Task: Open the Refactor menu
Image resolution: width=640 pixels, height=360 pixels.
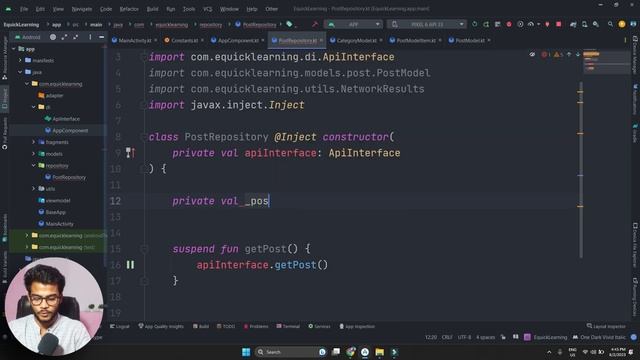Action: 129,9
